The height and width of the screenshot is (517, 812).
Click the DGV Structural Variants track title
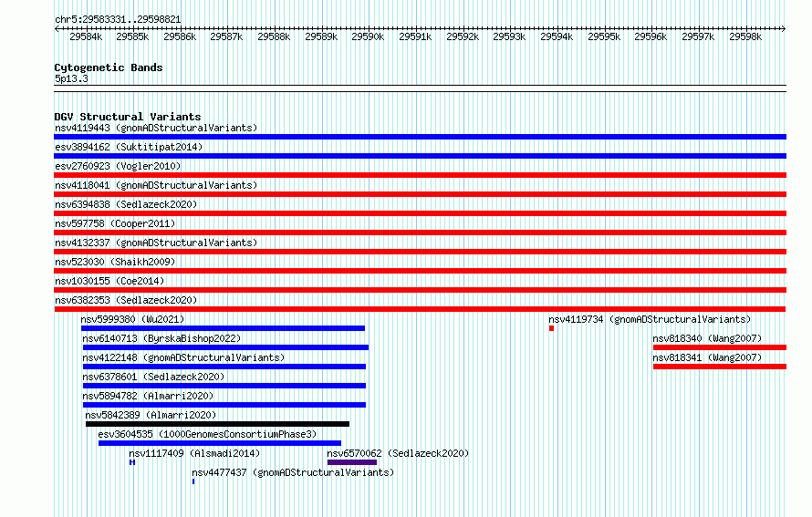coord(128,117)
